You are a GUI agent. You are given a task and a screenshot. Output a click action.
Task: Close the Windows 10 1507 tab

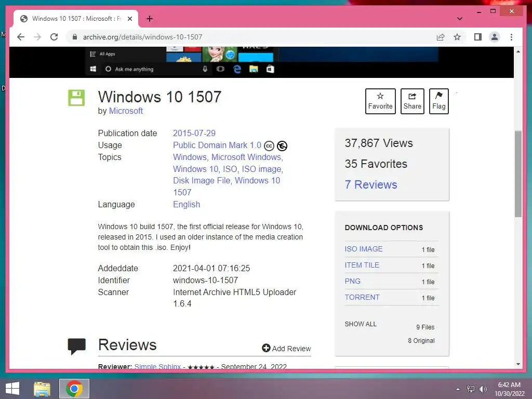point(129,19)
